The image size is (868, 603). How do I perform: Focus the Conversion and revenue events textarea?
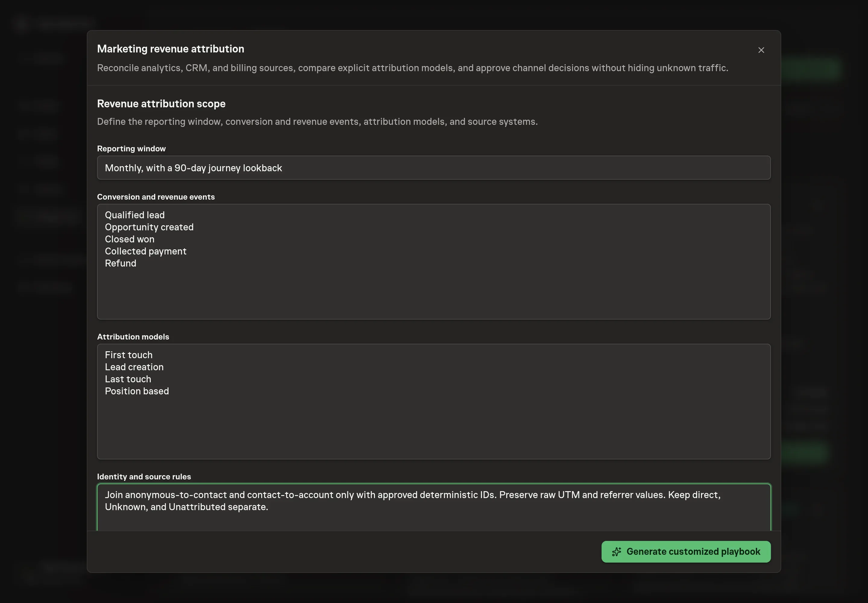434,262
